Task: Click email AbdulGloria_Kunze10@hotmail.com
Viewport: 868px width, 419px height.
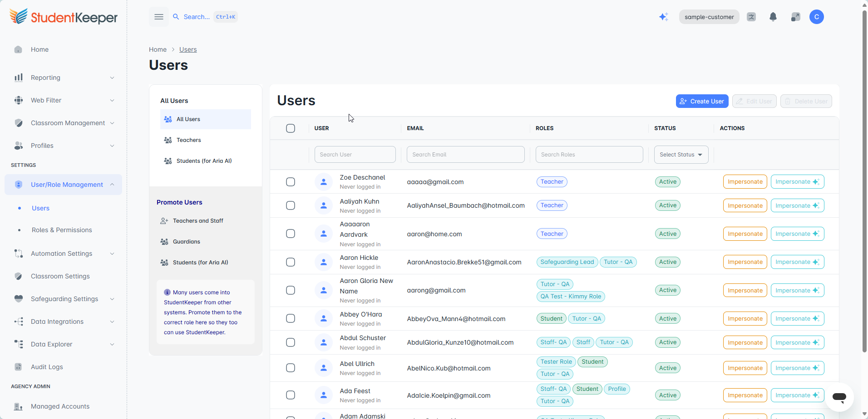Action: pyautogui.click(x=460, y=342)
